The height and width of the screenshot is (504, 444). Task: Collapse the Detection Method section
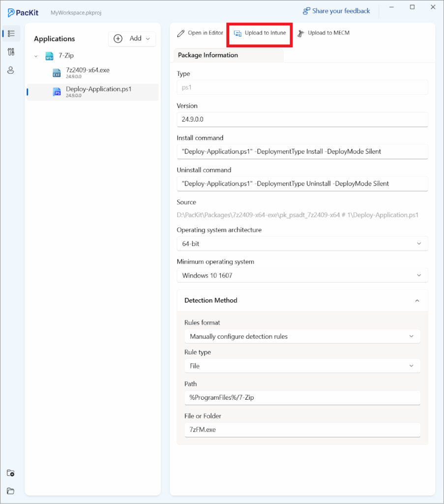[417, 300]
